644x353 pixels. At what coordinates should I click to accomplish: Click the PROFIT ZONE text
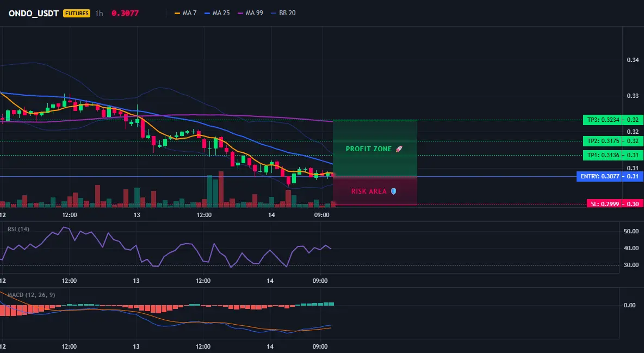coord(369,149)
